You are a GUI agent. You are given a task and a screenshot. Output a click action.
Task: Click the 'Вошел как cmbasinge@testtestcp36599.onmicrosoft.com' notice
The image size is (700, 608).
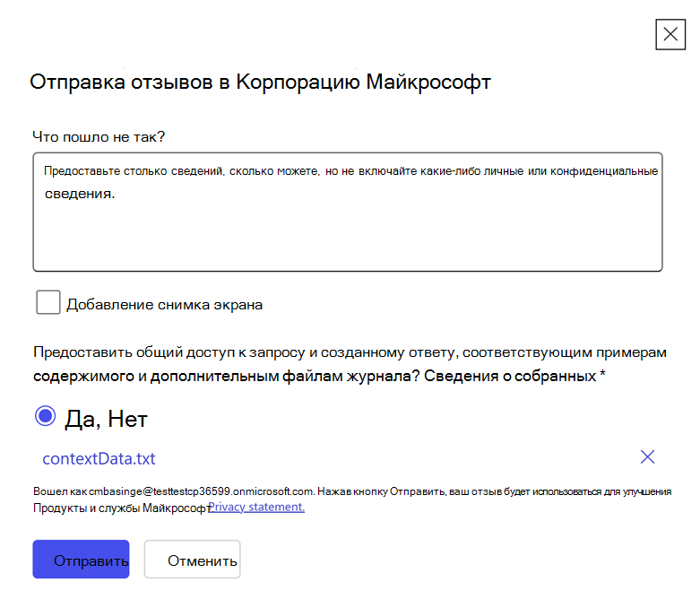(x=352, y=499)
